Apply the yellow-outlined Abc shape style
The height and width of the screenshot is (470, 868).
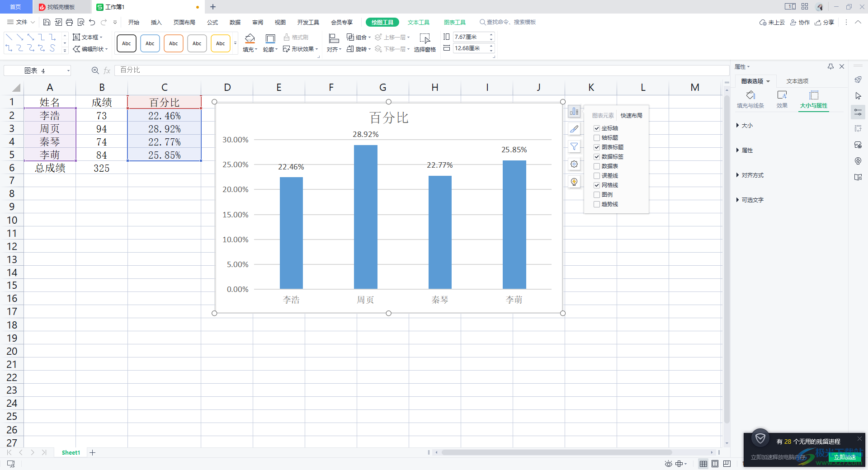tap(221, 43)
